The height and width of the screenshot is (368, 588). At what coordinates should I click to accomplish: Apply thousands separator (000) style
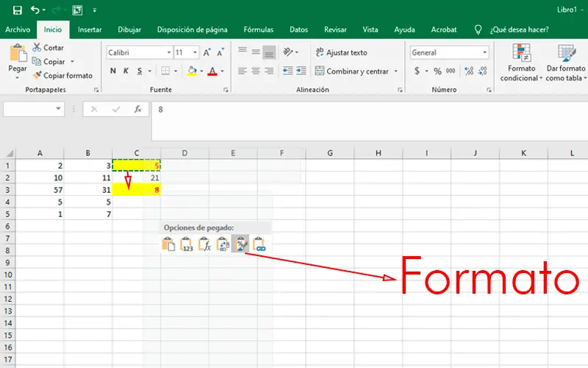pyautogui.click(x=451, y=71)
